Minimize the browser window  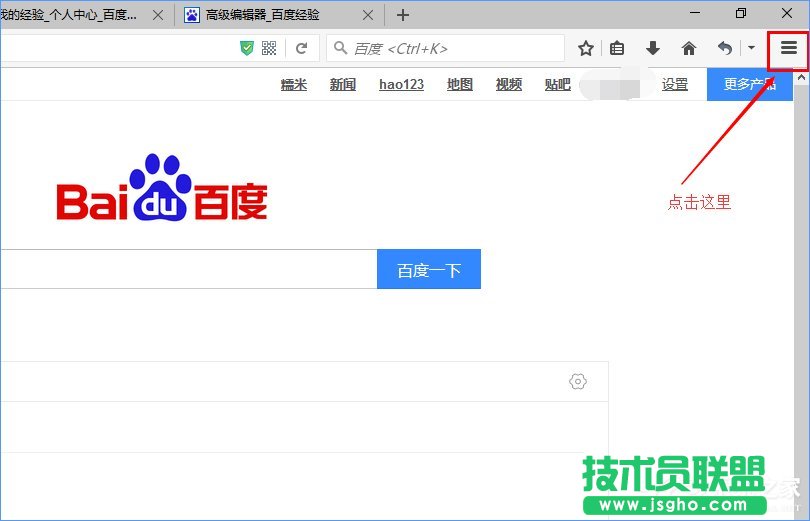tap(695, 13)
